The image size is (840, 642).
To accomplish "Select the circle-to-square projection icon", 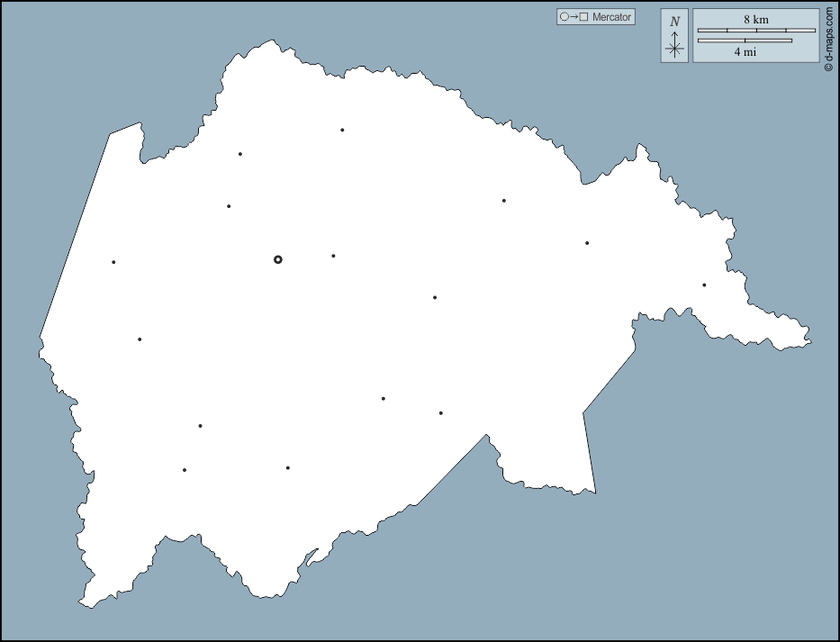I will (x=574, y=17).
